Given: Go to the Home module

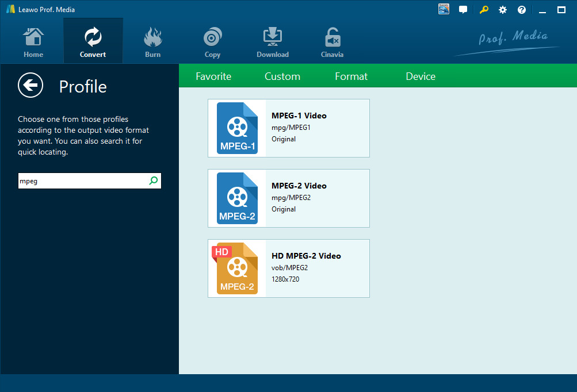Looking at the screenshot, I should [x=33, y=43].
